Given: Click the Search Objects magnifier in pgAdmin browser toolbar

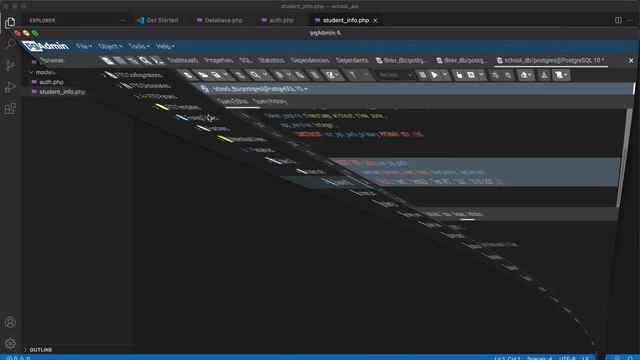Looking at the screenshot, I should tap(144, 61).
